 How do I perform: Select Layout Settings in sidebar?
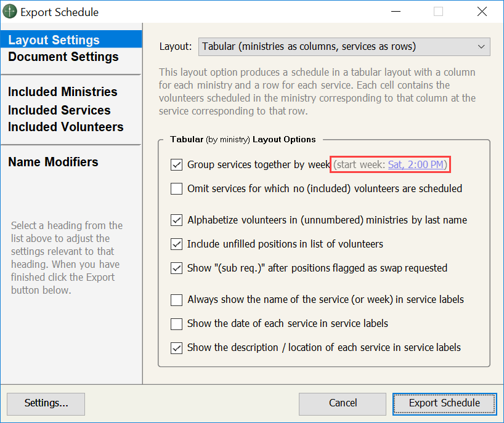[x=54, y=40]
